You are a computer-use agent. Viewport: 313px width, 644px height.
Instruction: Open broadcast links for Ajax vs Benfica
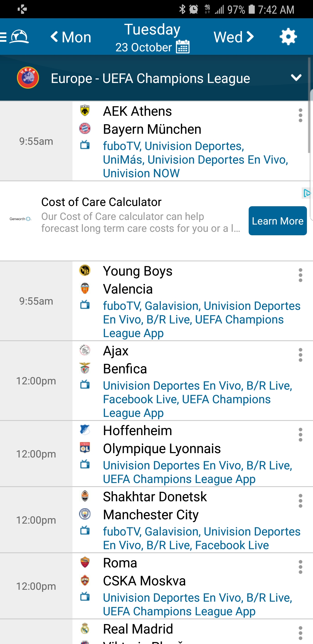(197, 399)
